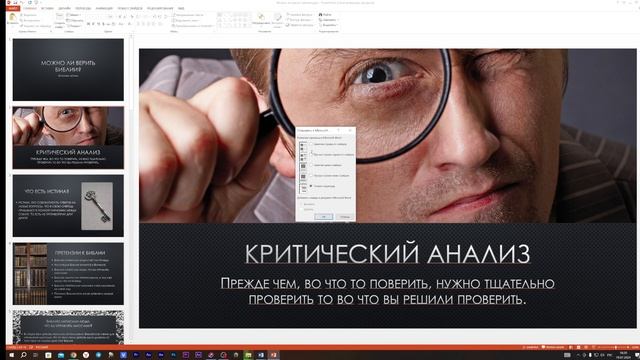Click the Paste icon in the ribbon
This screenshot has height=360, width=640.
(12, 17)
